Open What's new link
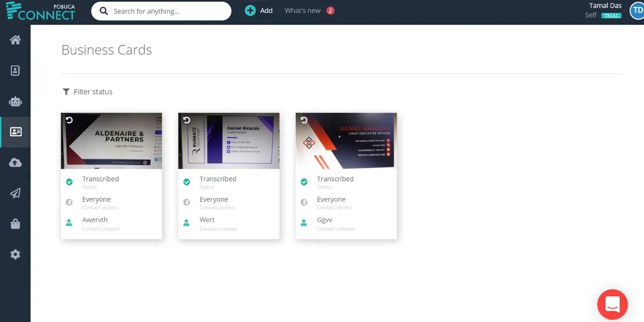 click(x=303, y=10)
